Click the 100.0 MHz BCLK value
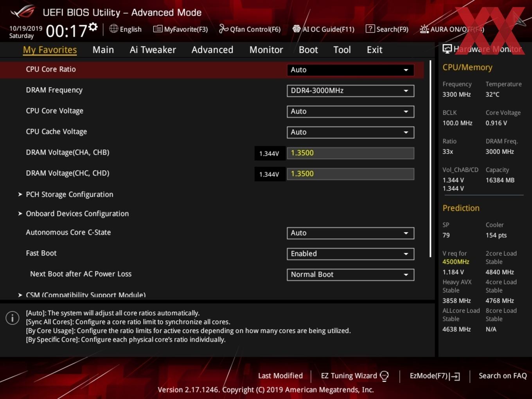 click(x=457, y=123)
